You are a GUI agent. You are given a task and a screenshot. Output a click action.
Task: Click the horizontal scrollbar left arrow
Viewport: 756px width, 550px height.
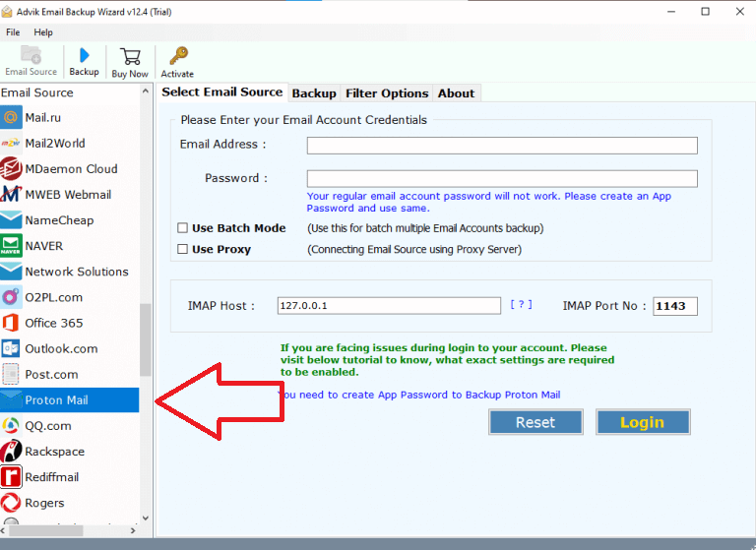3,530
